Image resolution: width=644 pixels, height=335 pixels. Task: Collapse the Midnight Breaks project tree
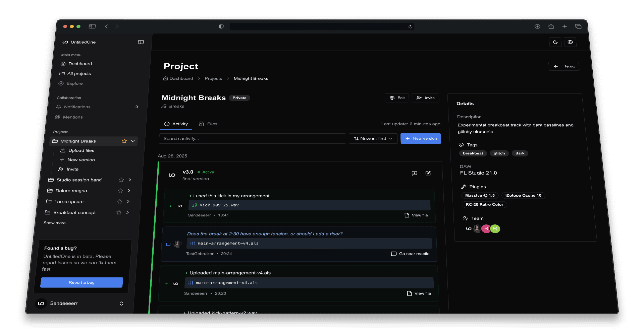pyautogui.click(x=133, y=141)
